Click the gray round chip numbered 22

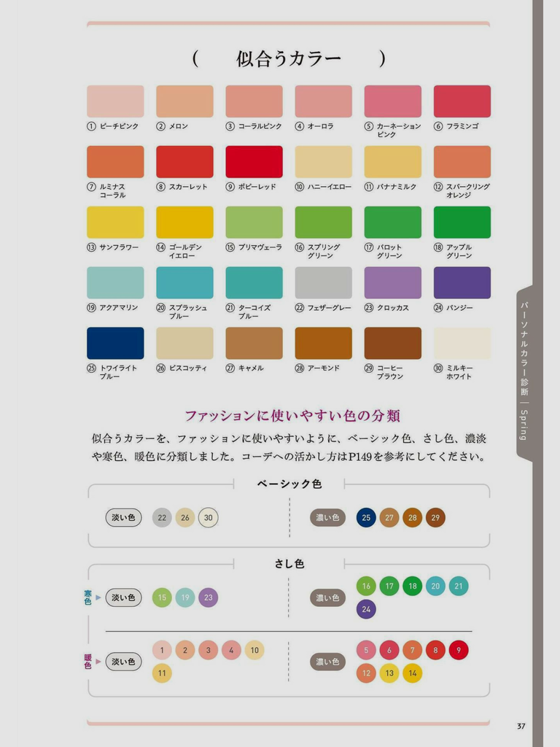click(162, 517)
